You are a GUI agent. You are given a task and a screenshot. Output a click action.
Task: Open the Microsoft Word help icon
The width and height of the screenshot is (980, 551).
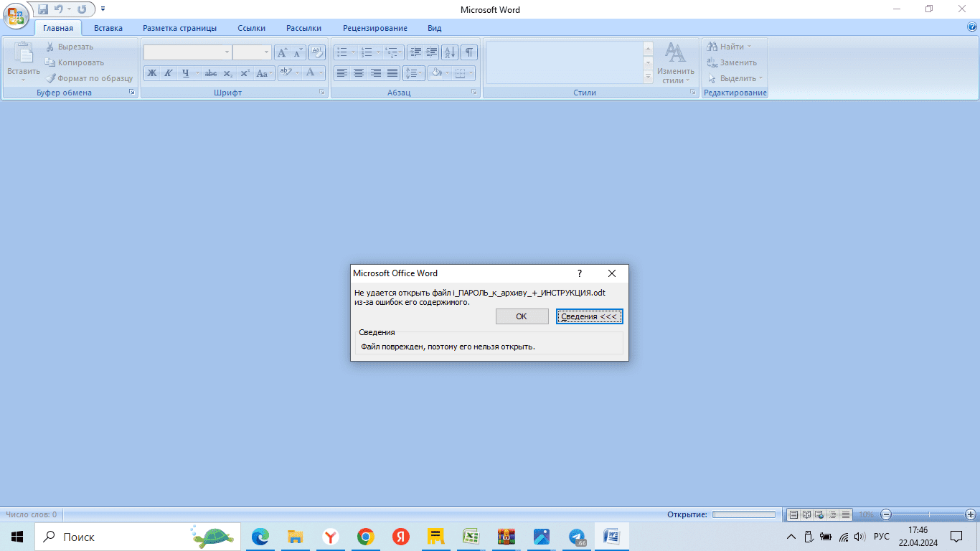pos(972,27)
